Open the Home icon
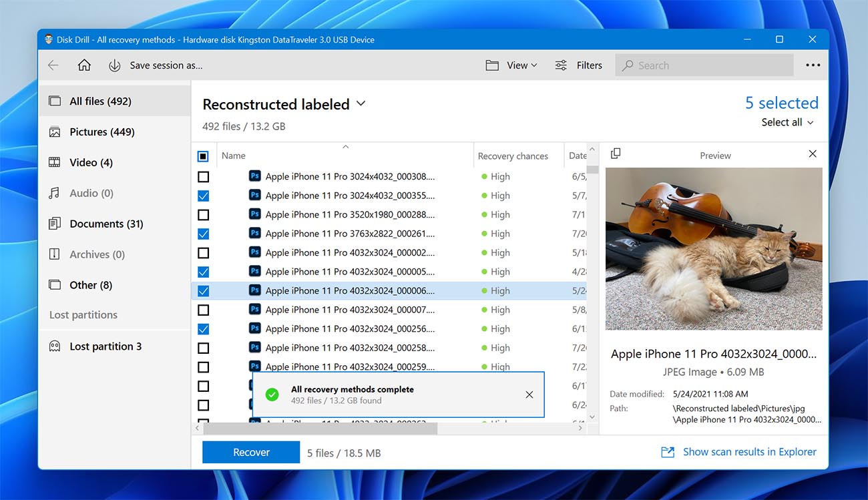This screenshot has height=500, width=868. pyautogui.click(x=84, y=65)
